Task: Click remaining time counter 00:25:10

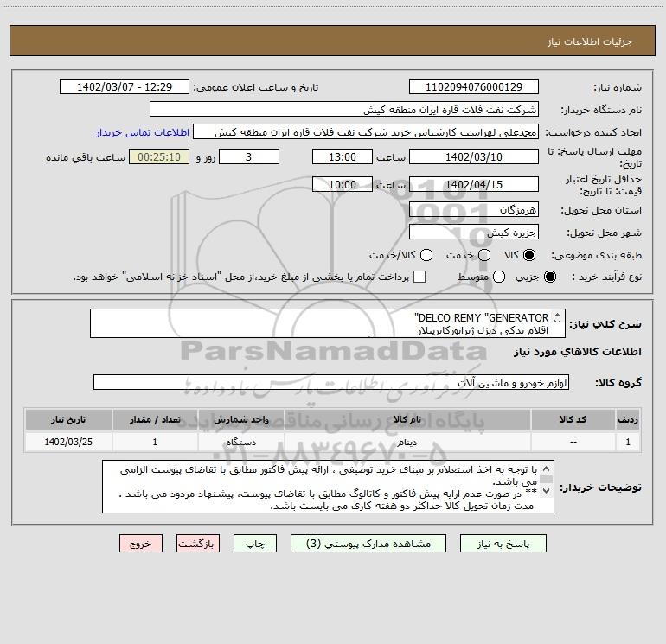Action: pyautogui.click(x=159, y=156)
